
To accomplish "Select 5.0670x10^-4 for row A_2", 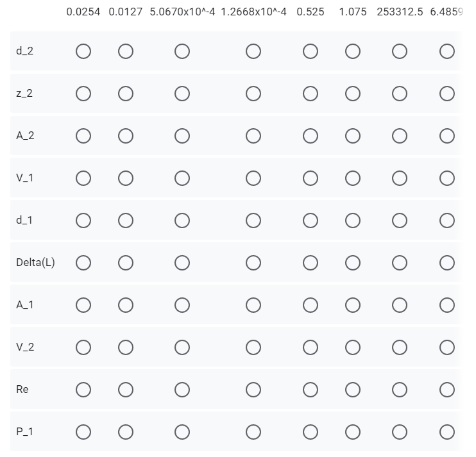I will click(182, 136).
